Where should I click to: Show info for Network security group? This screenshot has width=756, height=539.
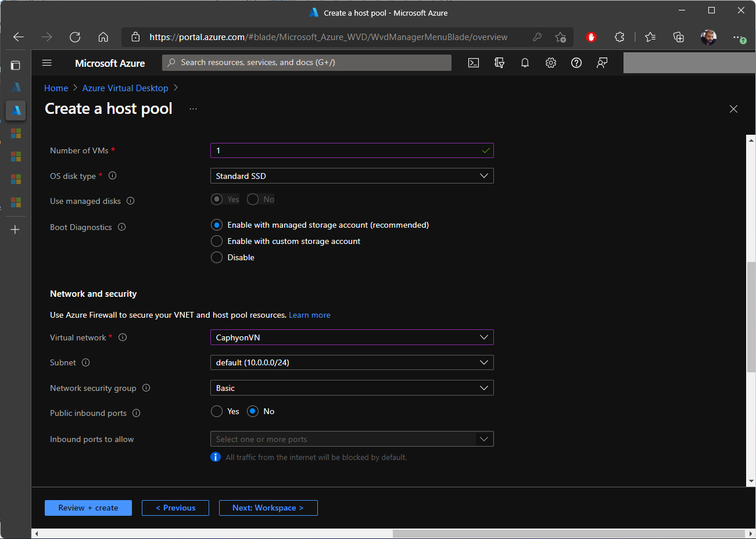pyautogui.click(x=146, y=388)
